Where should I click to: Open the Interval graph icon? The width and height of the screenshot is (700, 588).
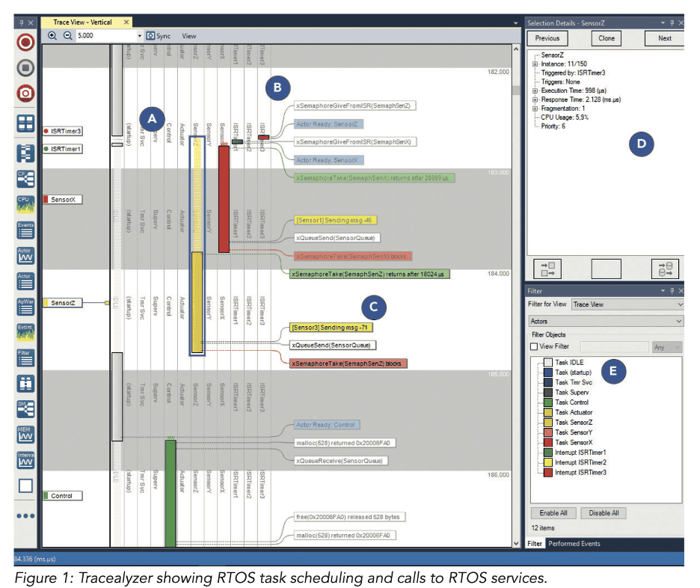point(25,460)
